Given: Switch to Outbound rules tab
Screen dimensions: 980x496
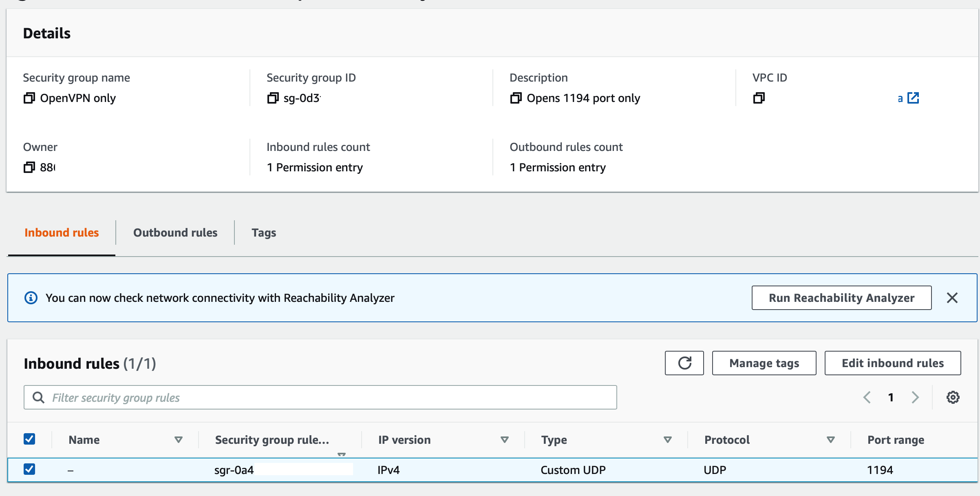Looking at the screenshot, I should (175, 232).
